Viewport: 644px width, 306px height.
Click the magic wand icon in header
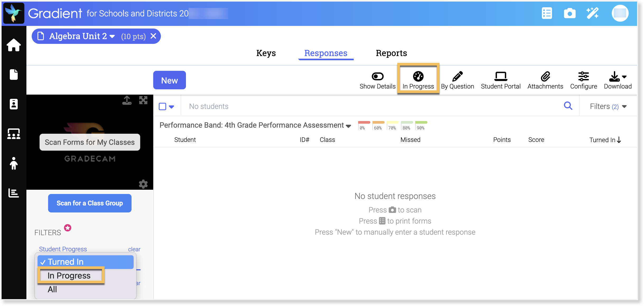tap(592, 13)
